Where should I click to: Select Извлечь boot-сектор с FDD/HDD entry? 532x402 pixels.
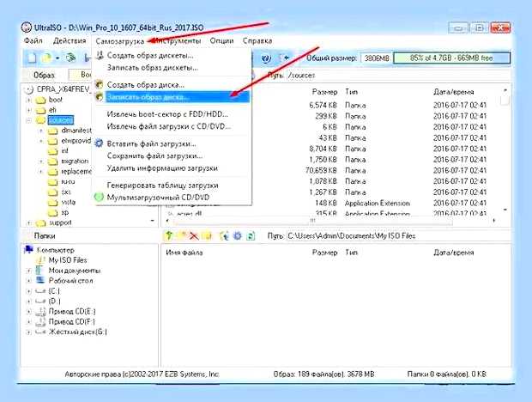pyautogui.click(x=172, y=114)
